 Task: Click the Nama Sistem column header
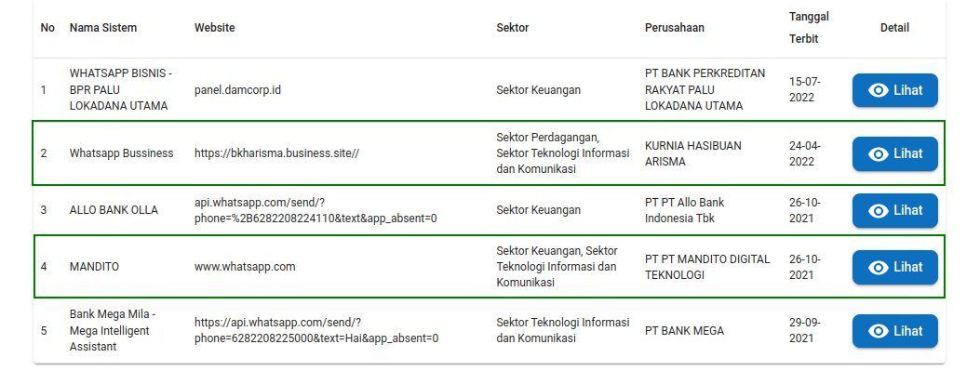pos(103,28)
